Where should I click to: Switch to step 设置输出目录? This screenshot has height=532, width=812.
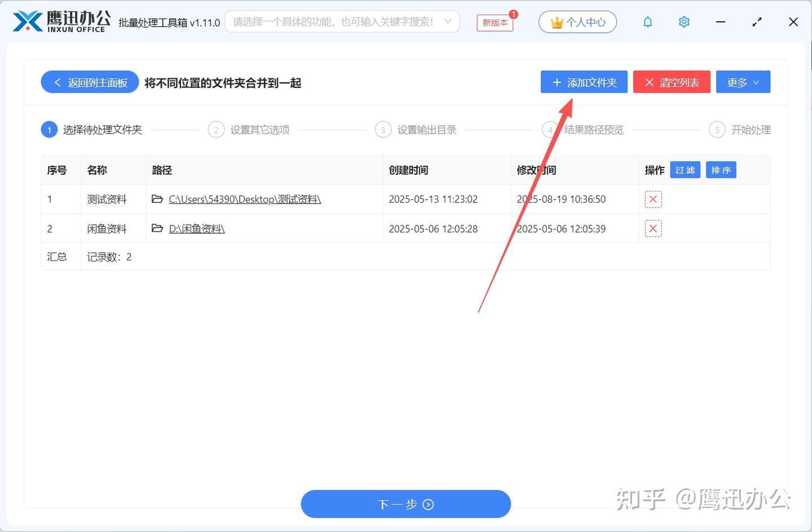point(416,129)
